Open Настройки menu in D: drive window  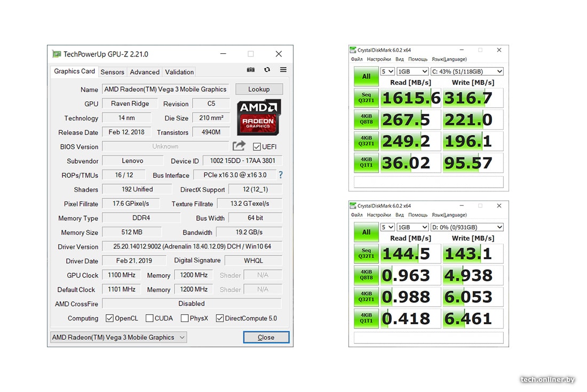tap(378, 215)
